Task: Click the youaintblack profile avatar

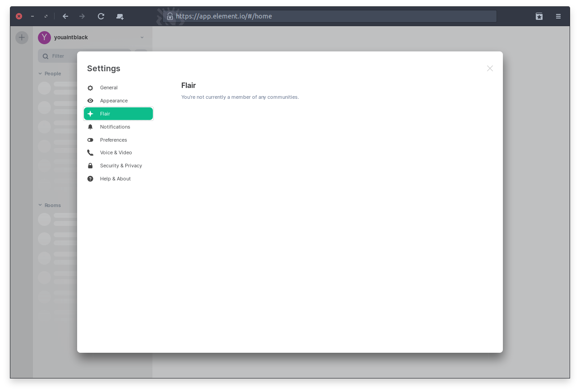Action: click(x=44, y=37)
